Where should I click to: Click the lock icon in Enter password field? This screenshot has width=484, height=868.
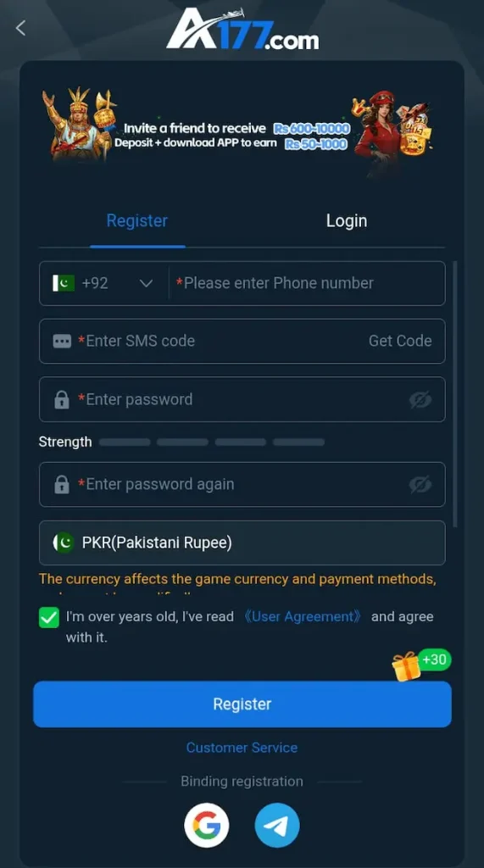pyautogui.click(x=62, y=400)
